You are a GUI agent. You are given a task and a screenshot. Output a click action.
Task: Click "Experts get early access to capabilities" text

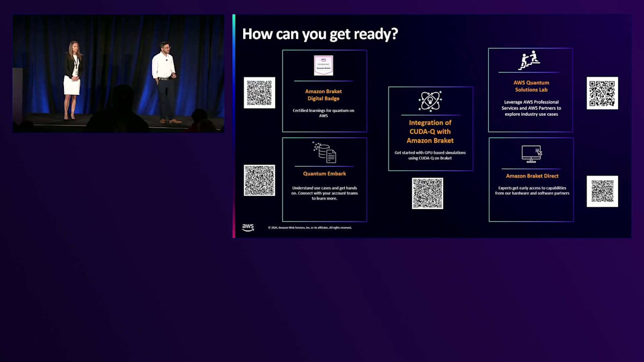click(x=532, y=190)
